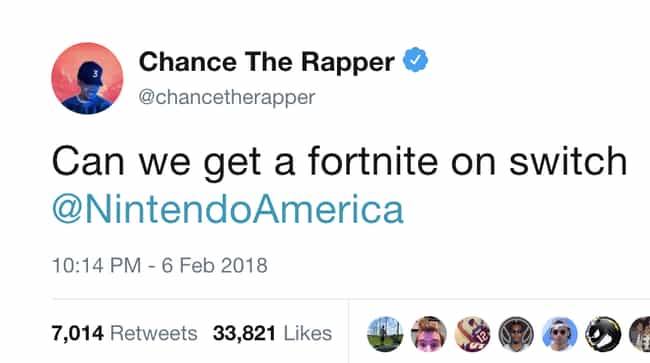Open the partially visible last liker avatar
The width and height of the screenshot is (650, 363).
640,334
